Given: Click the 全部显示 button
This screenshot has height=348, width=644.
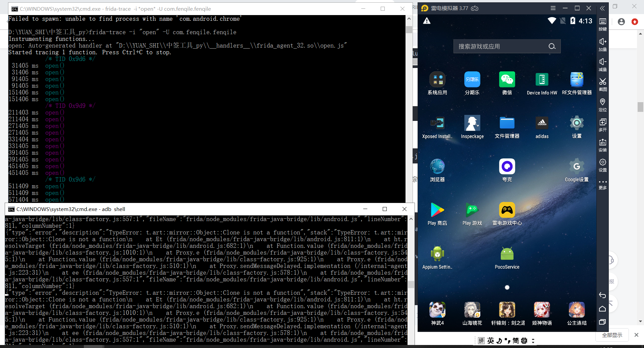Looking at the screenshot, I should pyautogui.click(x=612, y=335).
